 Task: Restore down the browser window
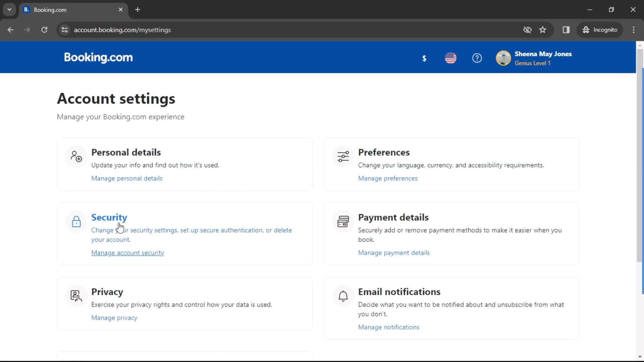611,10
